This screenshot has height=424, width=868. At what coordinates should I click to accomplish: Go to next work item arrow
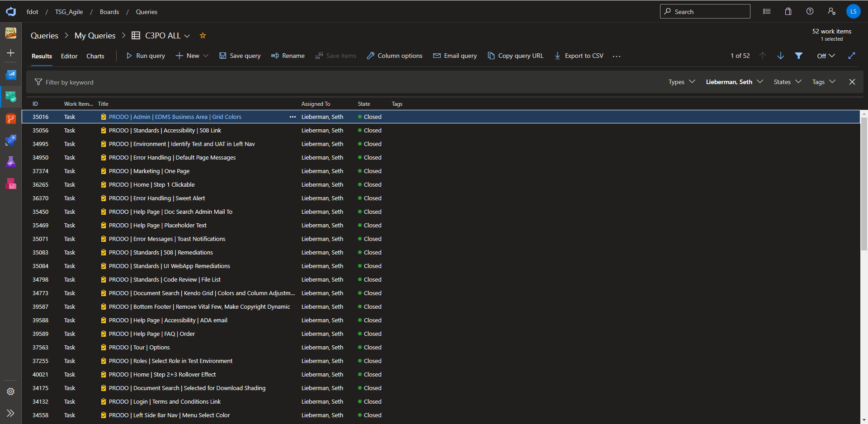pyautogui.click(x=781, y=56)
